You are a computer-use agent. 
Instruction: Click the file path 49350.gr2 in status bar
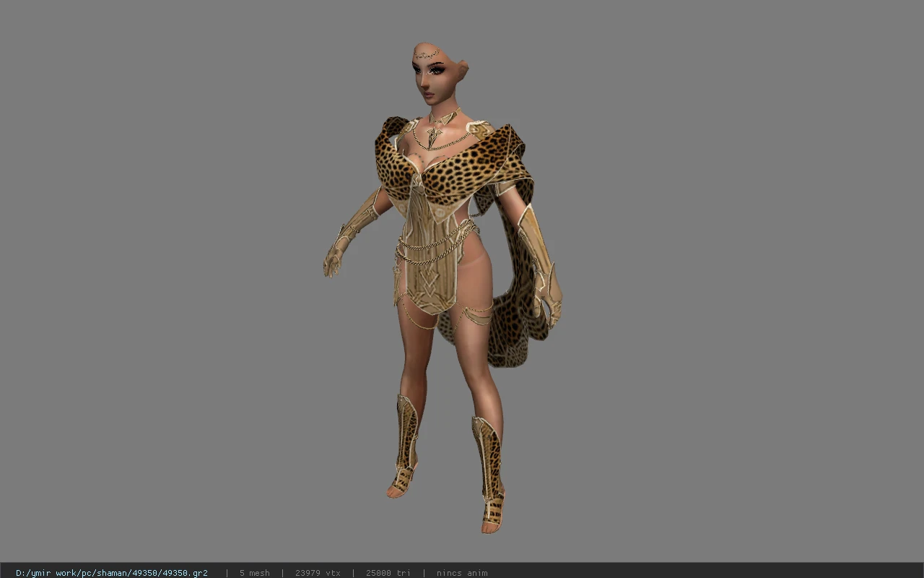pyautogui.click(x=111, y=573)
